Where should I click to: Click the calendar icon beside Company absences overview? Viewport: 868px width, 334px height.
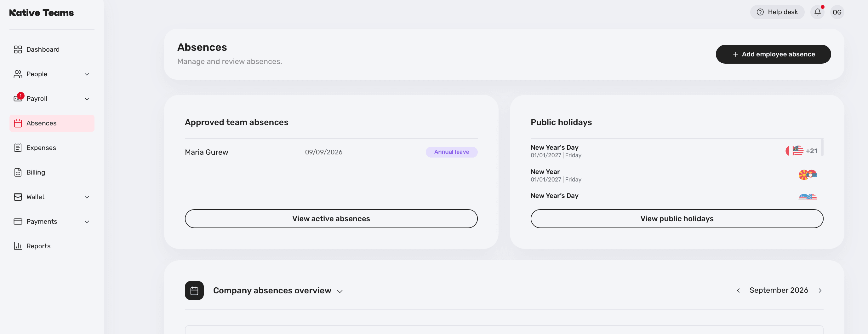(194, 291)
